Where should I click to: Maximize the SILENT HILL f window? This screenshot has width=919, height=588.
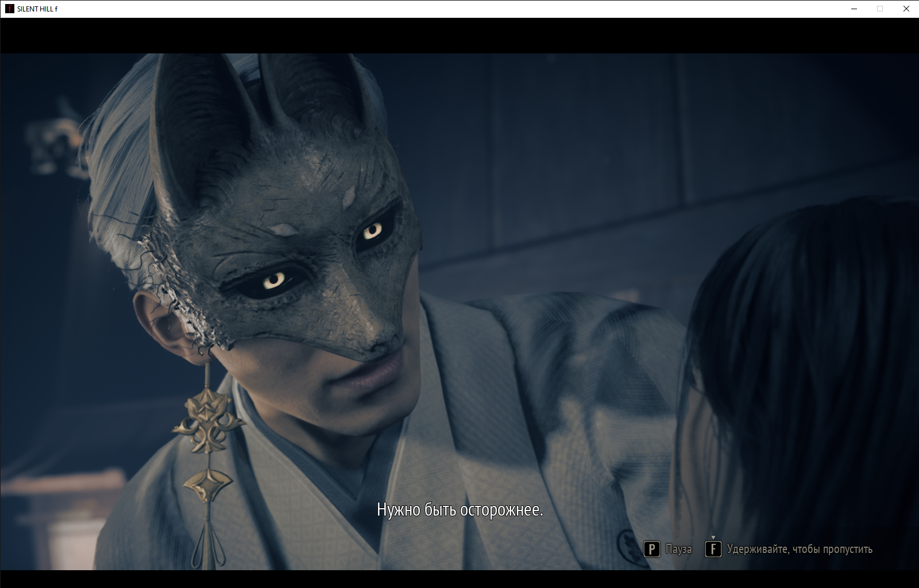[880, 9]
